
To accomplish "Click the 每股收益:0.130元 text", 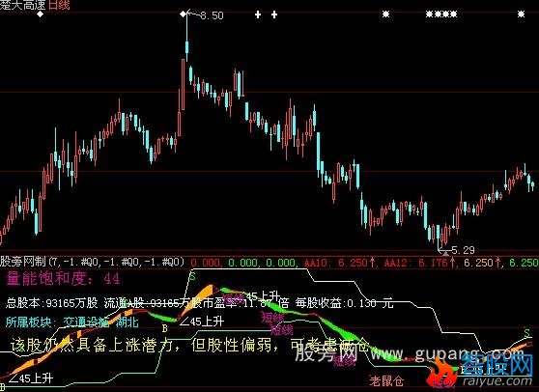I will pyautogui.click(x=344, y=303).
